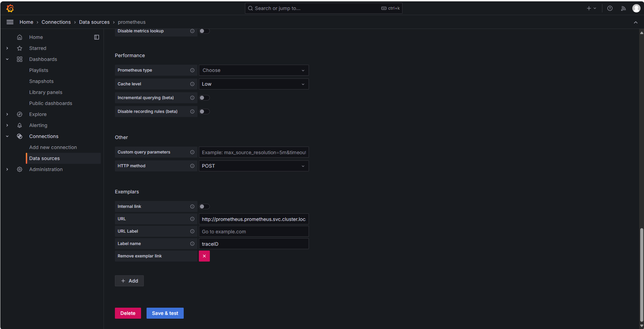
Task: Collapse the Connections section arrow
Action: coord(7,136)
